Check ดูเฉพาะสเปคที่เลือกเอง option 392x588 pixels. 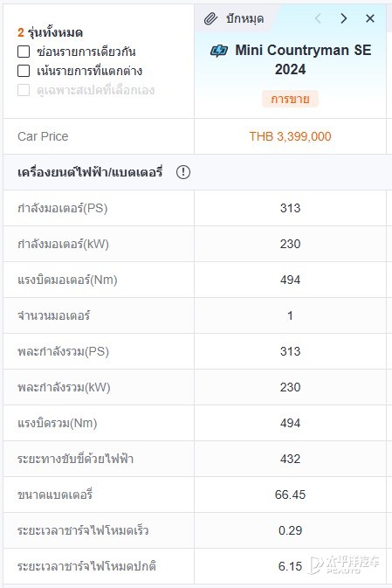pos(24,90)
